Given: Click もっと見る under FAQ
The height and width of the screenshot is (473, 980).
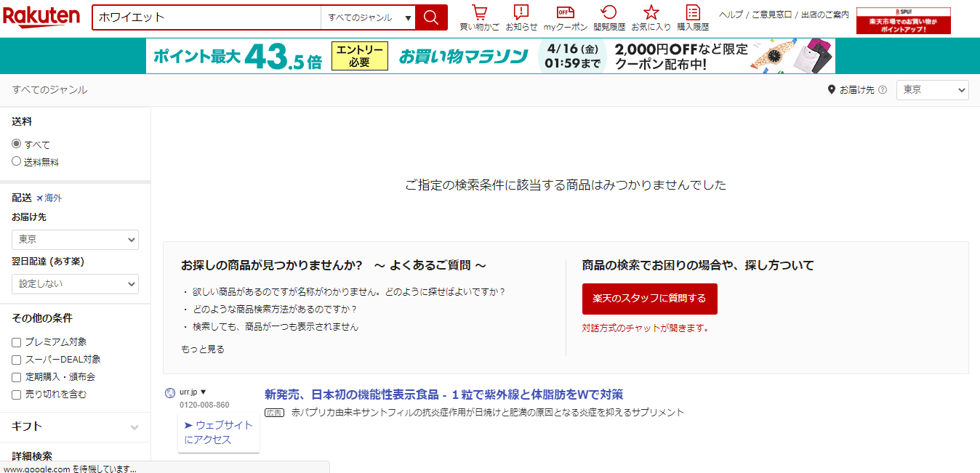Looking at the screenshot, I should tap(203, 349).
